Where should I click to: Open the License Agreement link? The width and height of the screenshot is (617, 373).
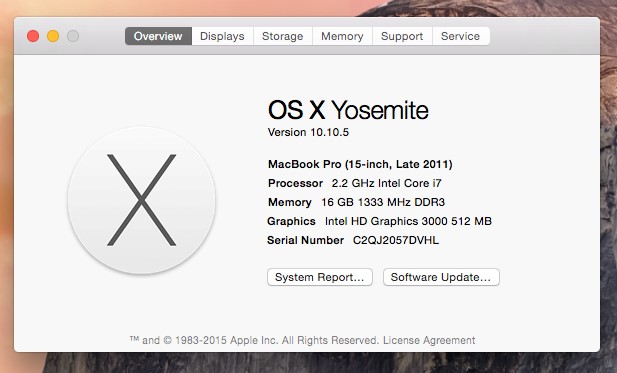click(x=429, y=340)
